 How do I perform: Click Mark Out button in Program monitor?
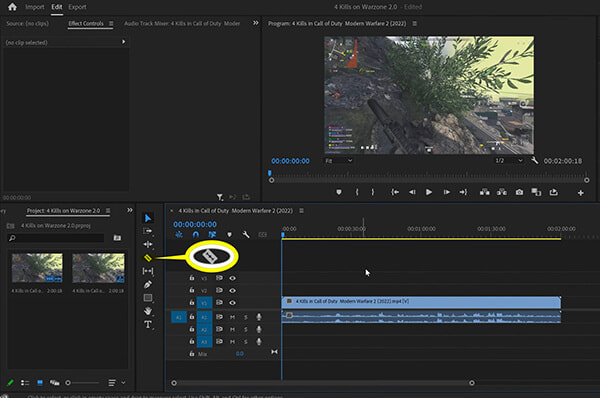pyautogui.click(x=373, y=192)
